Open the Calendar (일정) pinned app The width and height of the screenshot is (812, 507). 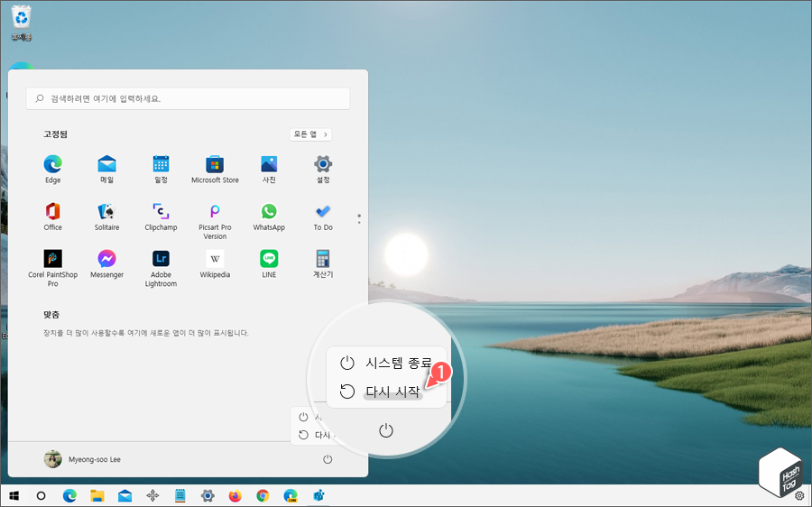[x=161, y=170]
